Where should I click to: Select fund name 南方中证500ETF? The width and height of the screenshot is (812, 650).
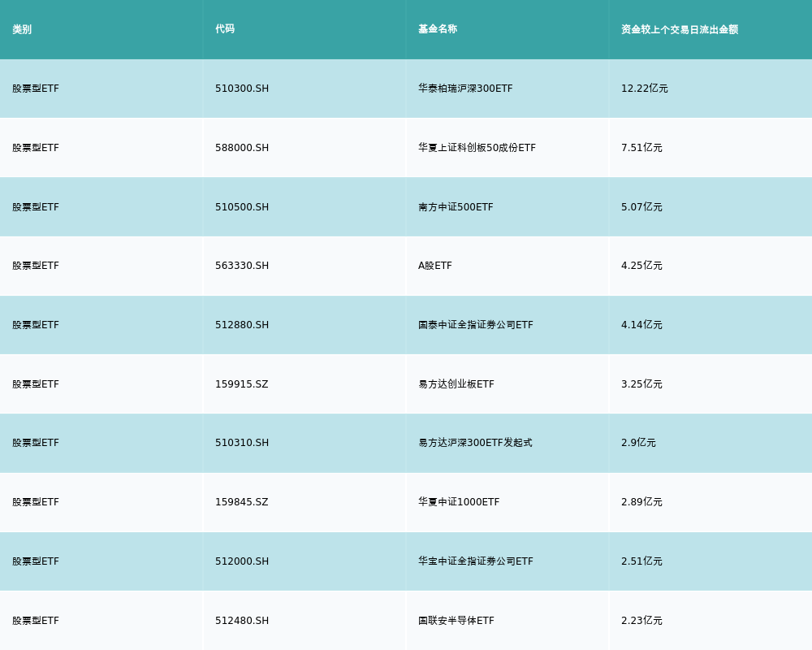(456, 207)
